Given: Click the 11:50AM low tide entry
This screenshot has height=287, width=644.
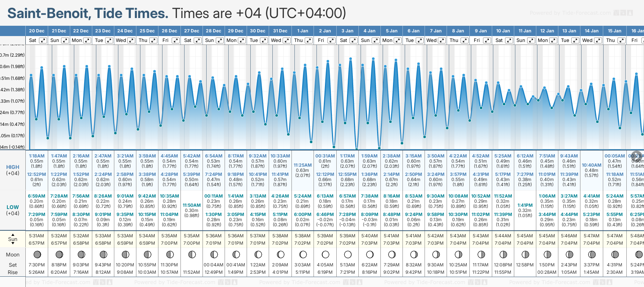Looking at the screenshot, I should coord(192,205).
